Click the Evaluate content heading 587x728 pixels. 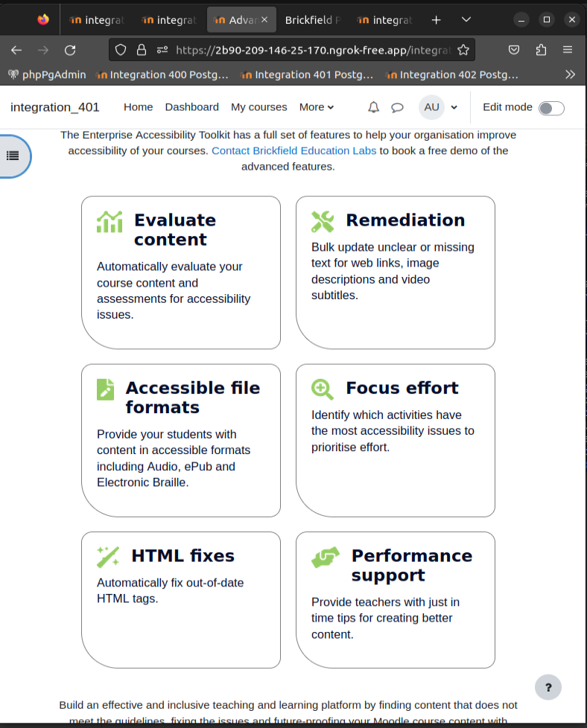pos(175,229)
